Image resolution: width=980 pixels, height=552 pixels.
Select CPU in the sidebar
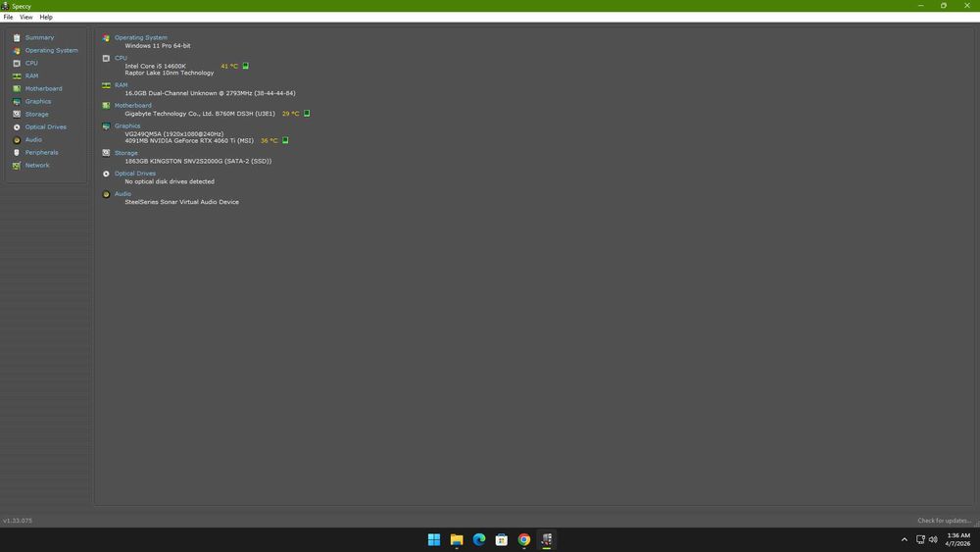[x=31, y=63]
